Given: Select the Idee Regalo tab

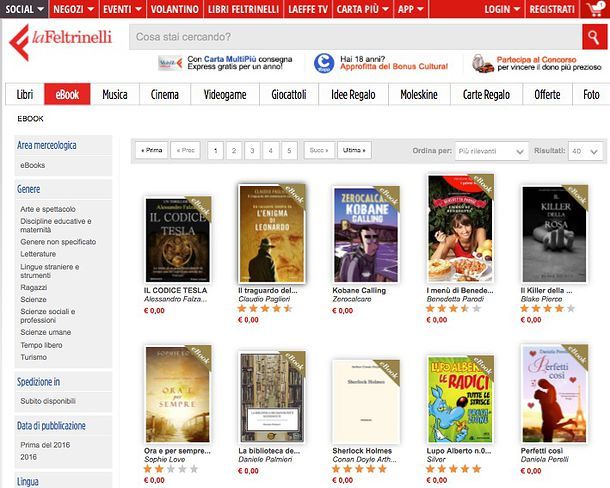Looking at the screenshot, I should coord(353,94).
